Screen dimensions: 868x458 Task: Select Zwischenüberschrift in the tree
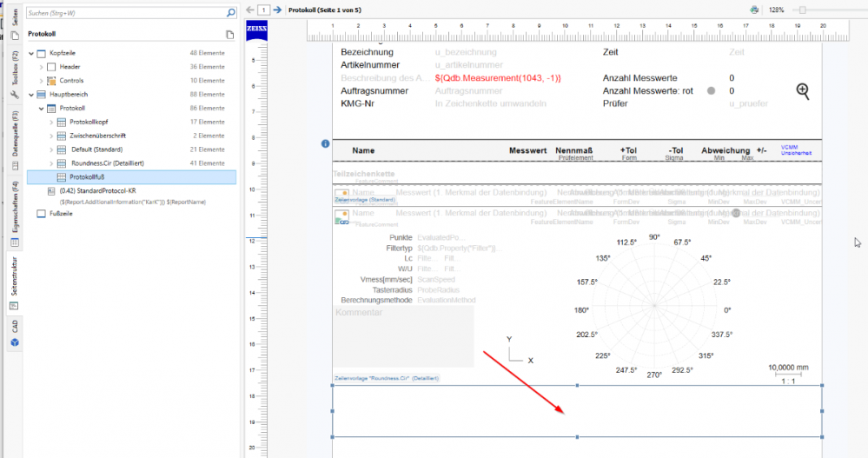(97, 136)
